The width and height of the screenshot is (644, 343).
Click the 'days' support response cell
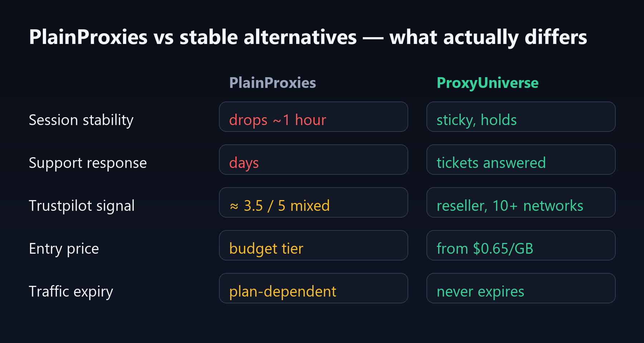coord(313,160)
